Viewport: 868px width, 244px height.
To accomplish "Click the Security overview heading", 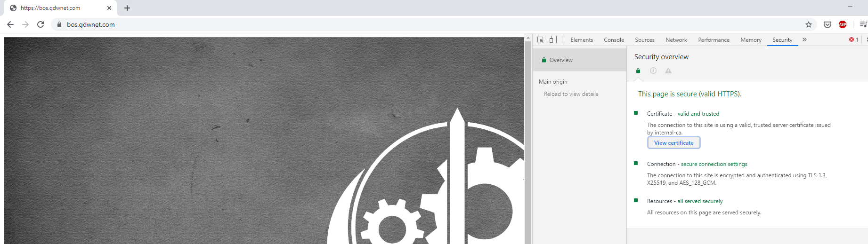I will coord(661,57).
